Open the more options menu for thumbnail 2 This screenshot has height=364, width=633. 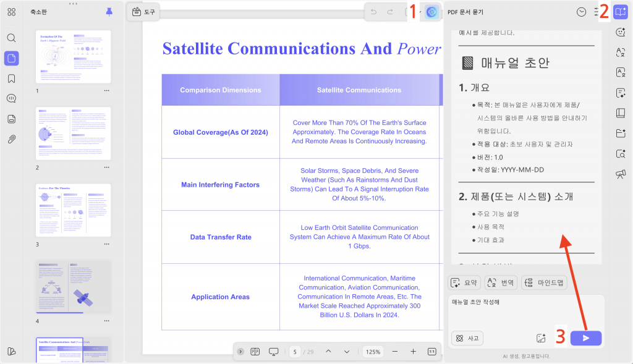106,167
